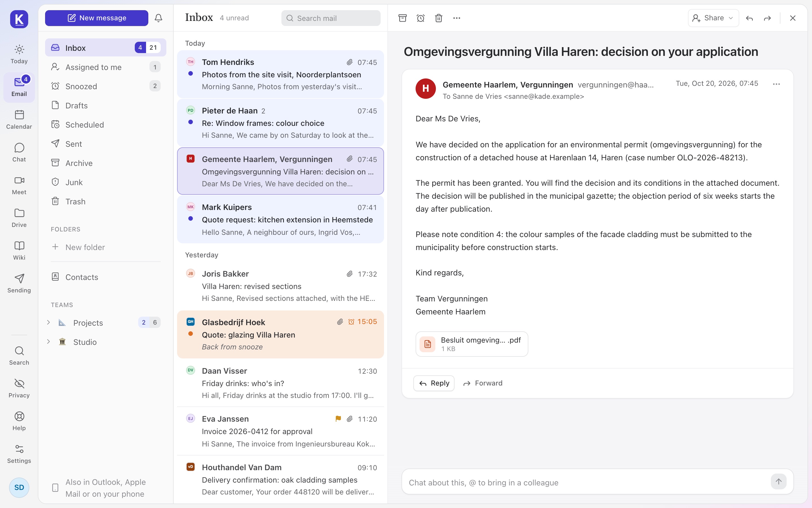Screen dimensions: 812x508
Task: Open Houthandel Van Dam delivery email
Action: coord(281,479)
